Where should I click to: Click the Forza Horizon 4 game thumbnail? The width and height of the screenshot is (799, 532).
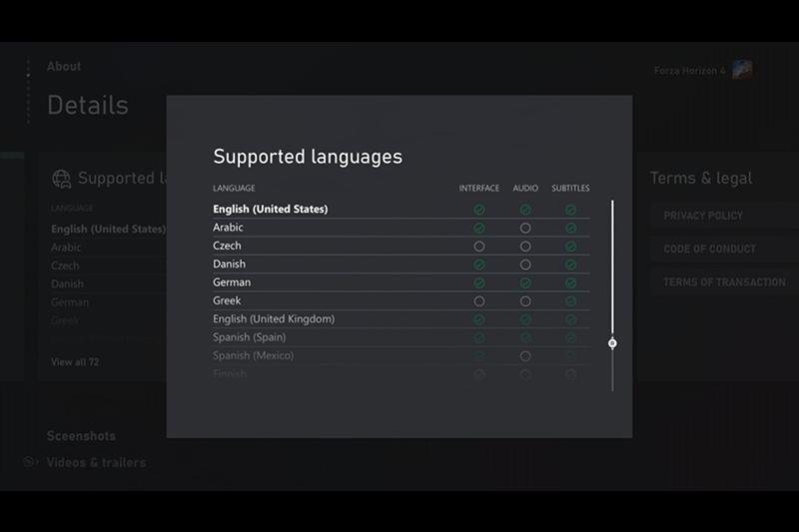coord(742,70)
